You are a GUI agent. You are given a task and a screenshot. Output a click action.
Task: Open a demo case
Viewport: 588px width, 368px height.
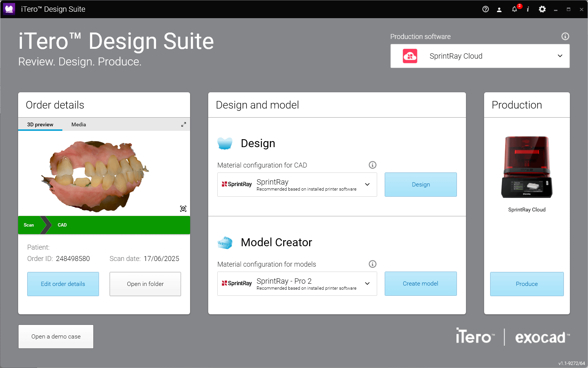point(56,336)
